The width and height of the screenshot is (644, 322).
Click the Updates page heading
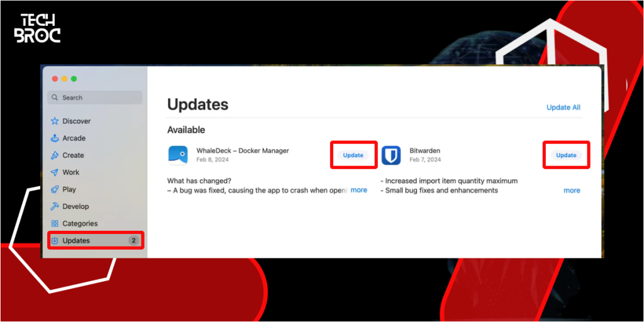197,105
